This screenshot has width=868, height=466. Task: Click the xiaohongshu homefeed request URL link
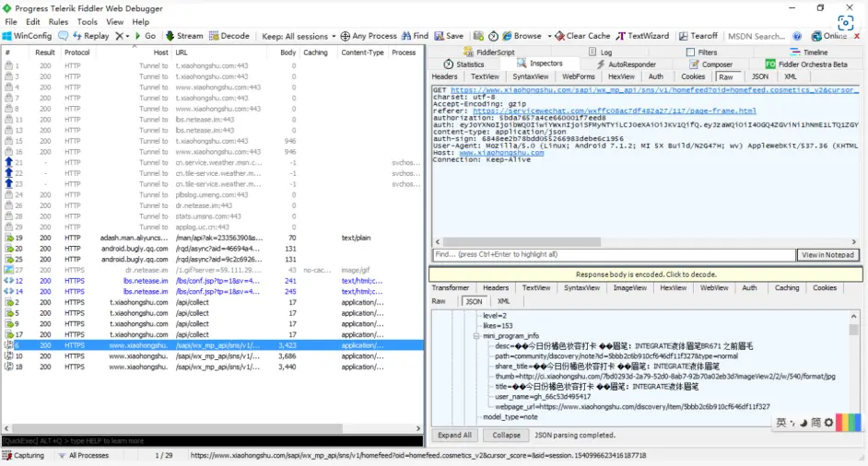(655, 89)
